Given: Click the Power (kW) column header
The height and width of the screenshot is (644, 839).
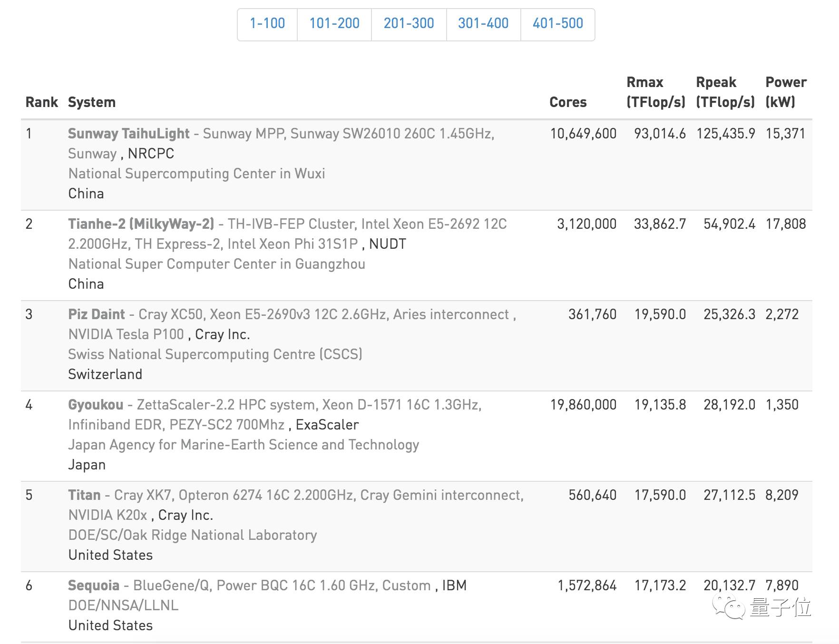Looking at the screenshot, I should tap(786, 92).
